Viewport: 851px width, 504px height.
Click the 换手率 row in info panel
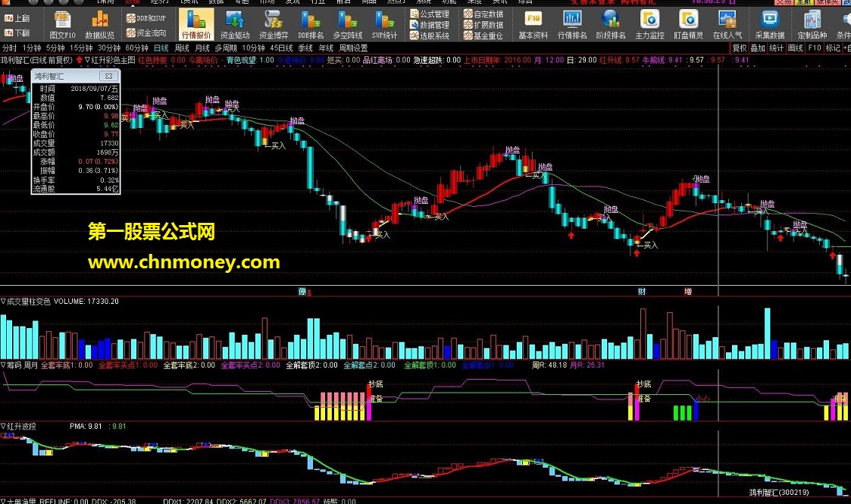click(x=76, y=180)
